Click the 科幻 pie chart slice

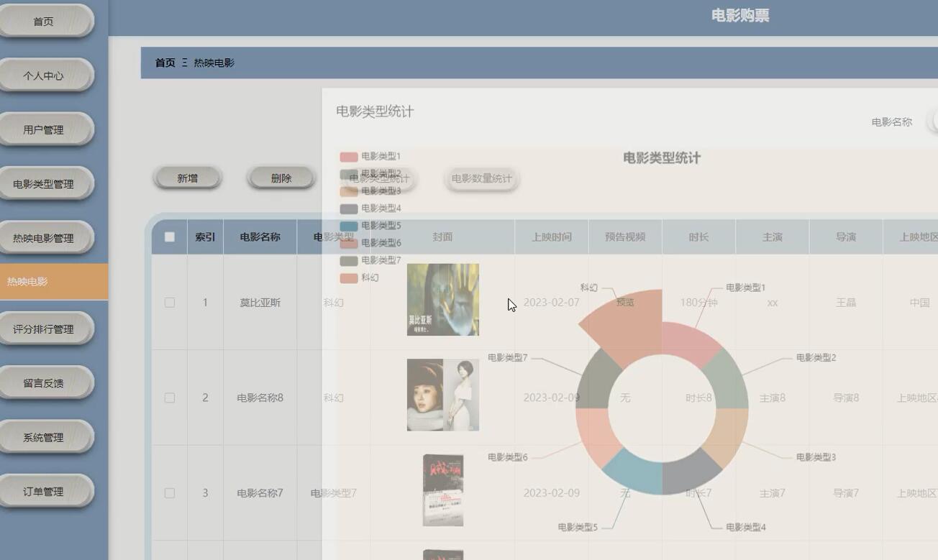pyautogui.click(x=632, y=325)
